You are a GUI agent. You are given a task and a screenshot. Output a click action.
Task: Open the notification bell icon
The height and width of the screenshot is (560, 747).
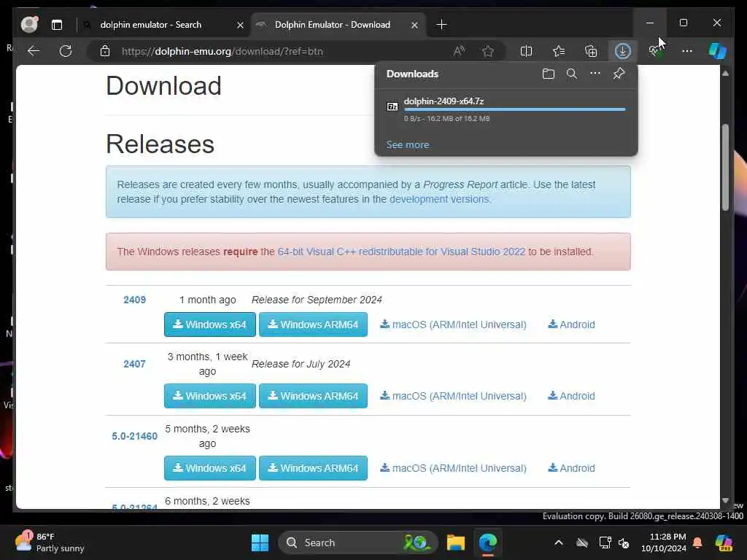click(x=697, y=542)
